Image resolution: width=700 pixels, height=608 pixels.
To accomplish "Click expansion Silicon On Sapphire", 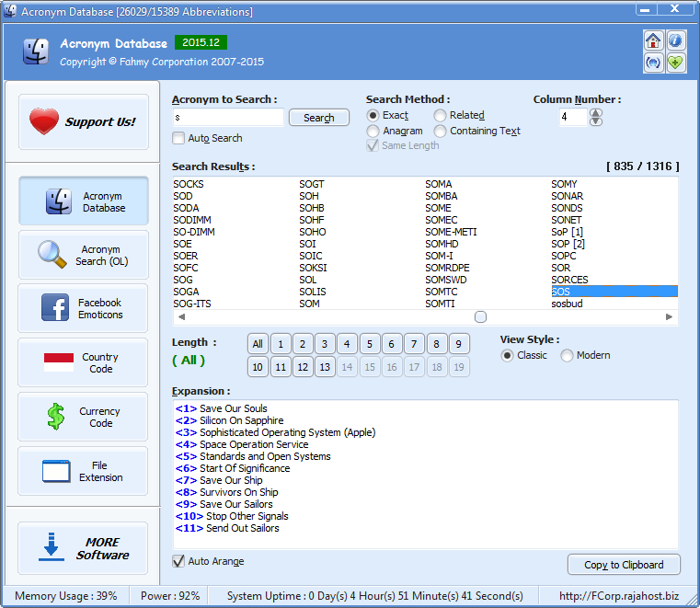I will pos(242,420).
